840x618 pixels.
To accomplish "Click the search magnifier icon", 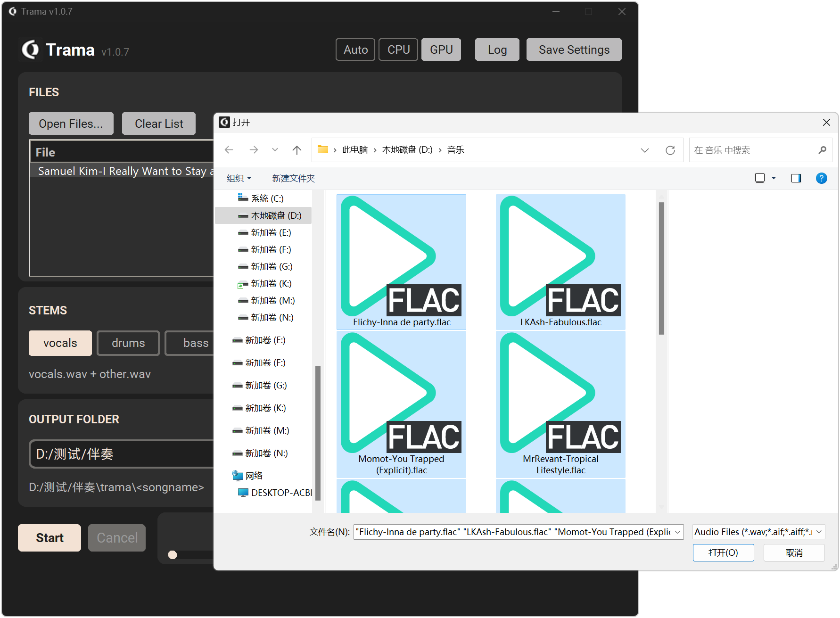I will pos(822,150).
